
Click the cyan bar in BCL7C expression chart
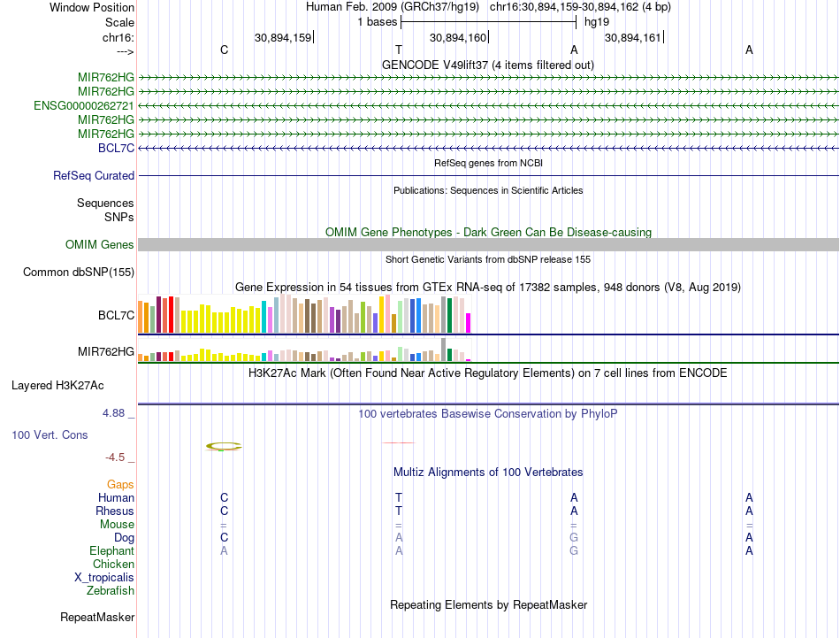pyautogui.click(x=264, y=317)
